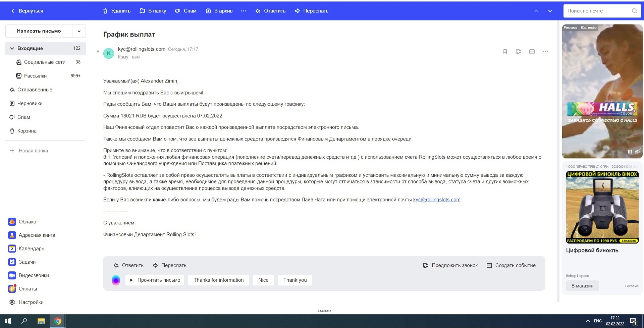This screenshot has width=644, height=328.
Task: Click the video call icon in email header
Action: (x=519, y=51)
